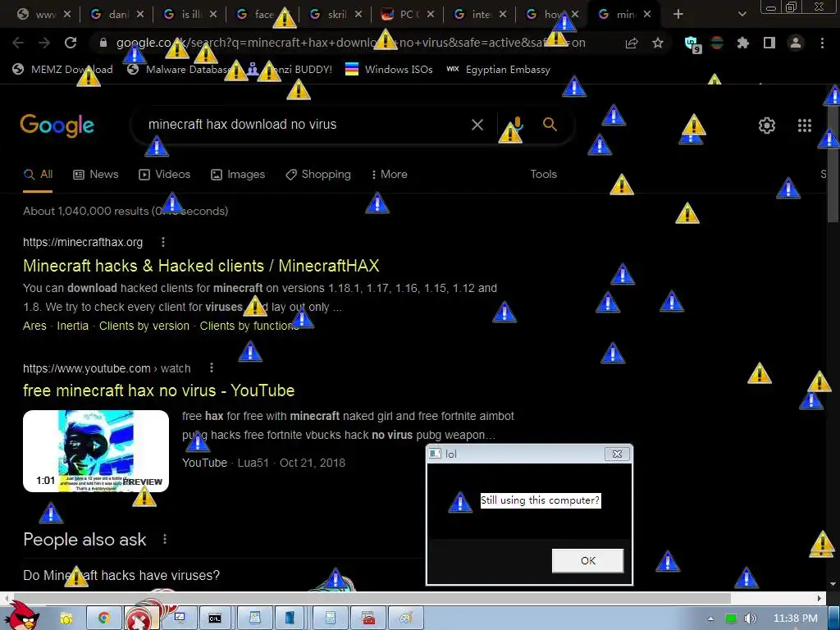Switch to the Shopping search tab

[x=318, y=174]
